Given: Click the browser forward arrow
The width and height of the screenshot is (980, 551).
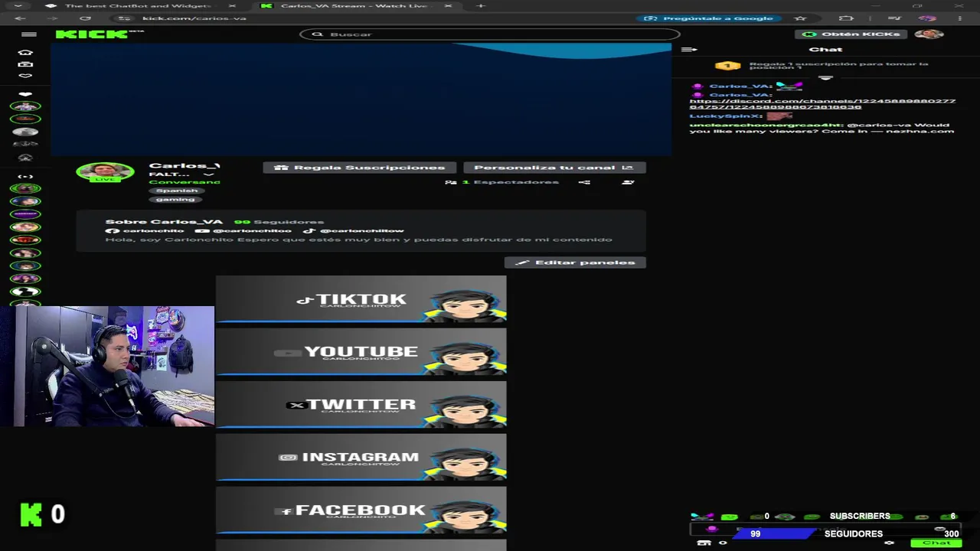Looking at the screenshot, I should pos(52,18).
